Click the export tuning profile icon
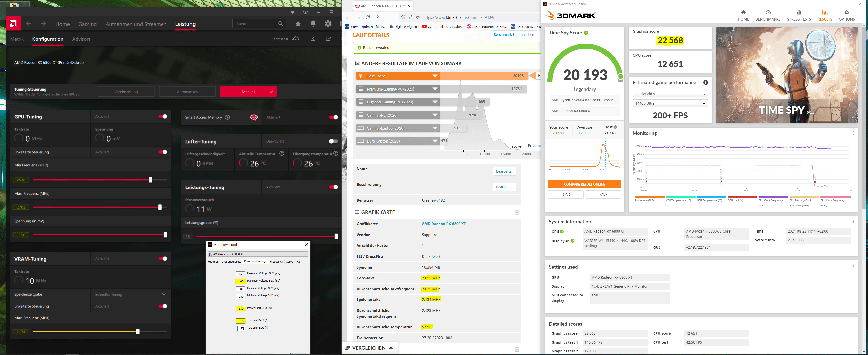 [328, 39]
